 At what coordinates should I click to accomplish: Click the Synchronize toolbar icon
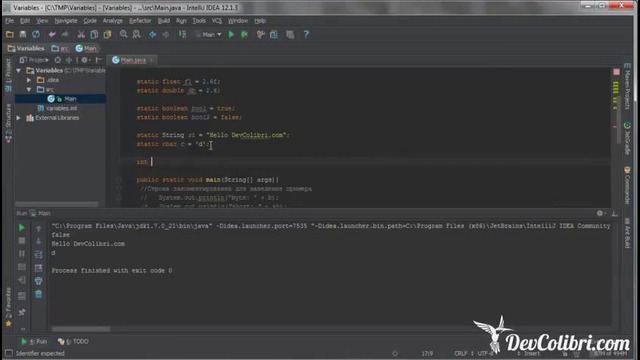pyautogui.click(x=36, y=35)
